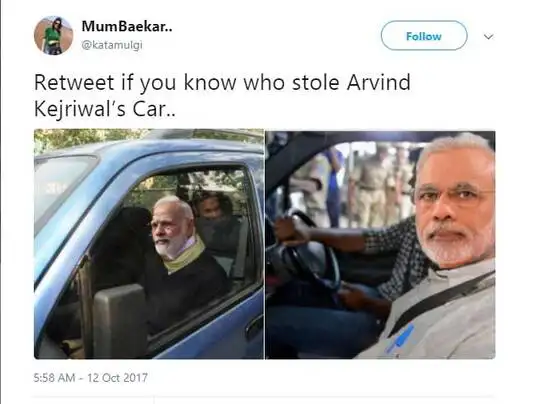Click the blue pin on the grey jacket
The image size is (540, 404).
(x=400, y=338)
